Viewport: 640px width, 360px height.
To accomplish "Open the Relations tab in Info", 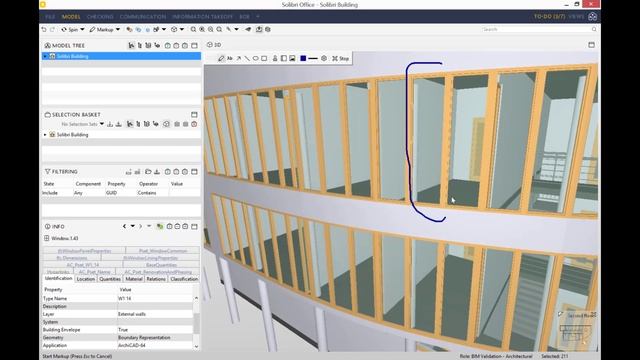I will (156, 279).
